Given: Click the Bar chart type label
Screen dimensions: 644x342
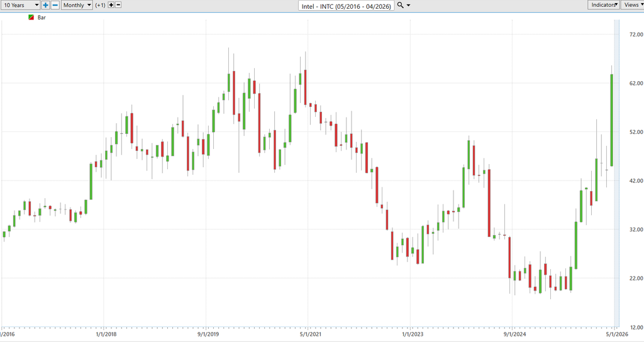Looking at the screenshot, I should click(x=42, y=18).
